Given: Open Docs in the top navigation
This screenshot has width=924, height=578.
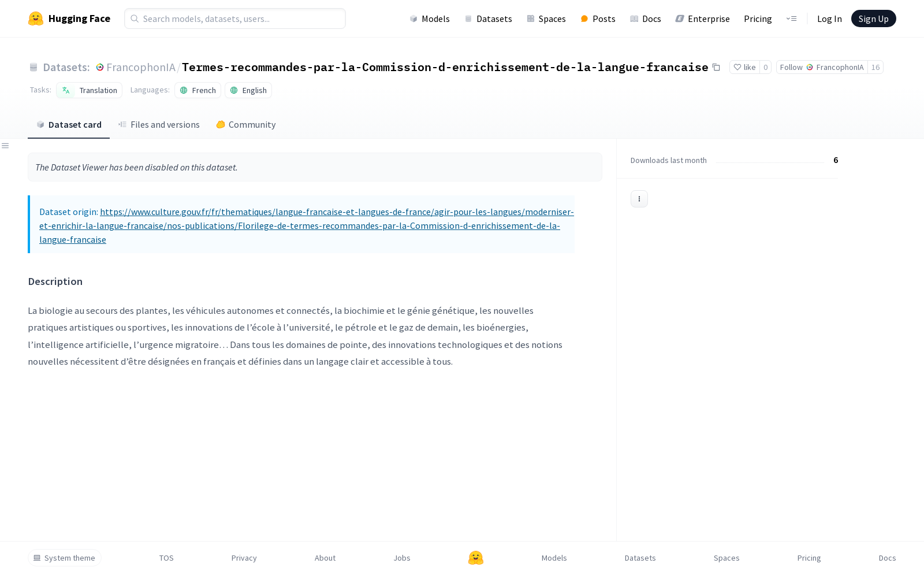Looking at the screenshot, I should click(x=646, y=18).
